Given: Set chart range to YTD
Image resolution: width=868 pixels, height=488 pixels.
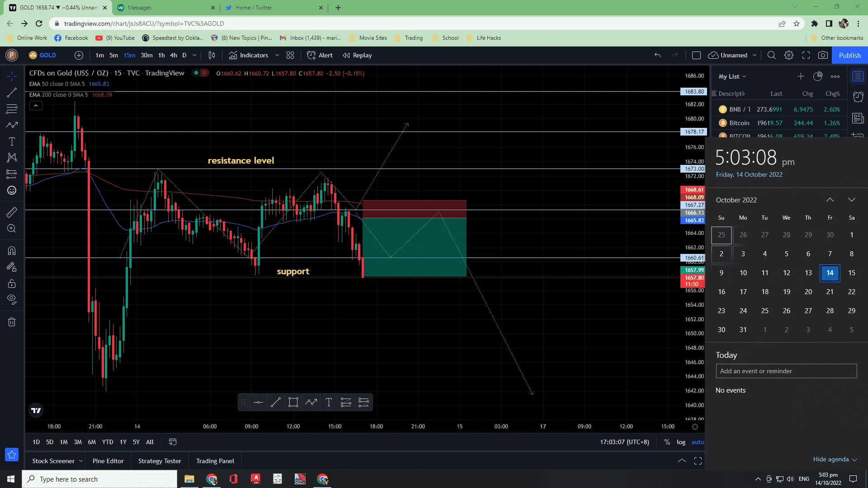Looking at the screenshot, I should click(108, 442).
